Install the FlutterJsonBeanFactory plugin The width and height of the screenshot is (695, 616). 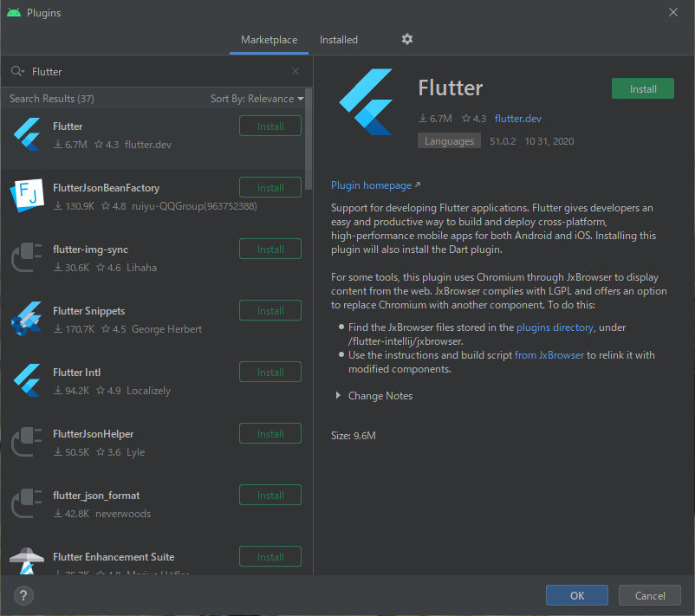[x=270, y=187]
